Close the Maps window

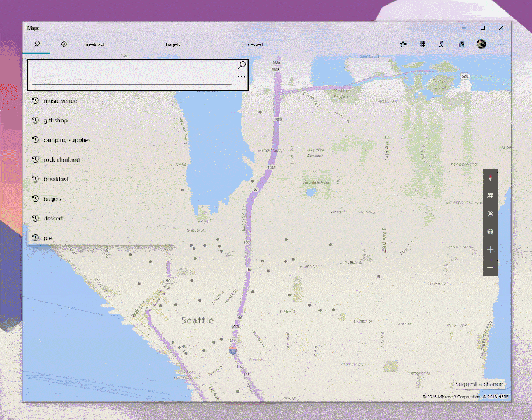[501, 28]
